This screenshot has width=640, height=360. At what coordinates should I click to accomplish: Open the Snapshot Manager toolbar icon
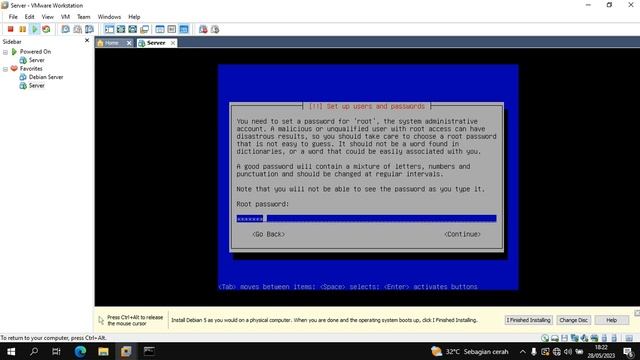[x=89, y=29]
